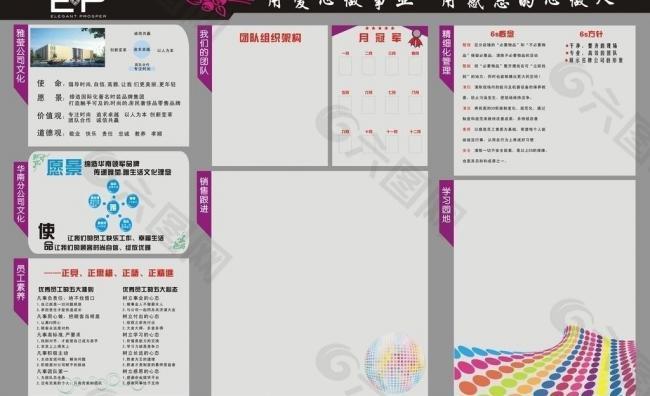
Task: Click the 十一月 month slot label
Action: pyautogui.click(x=392, y=131)
